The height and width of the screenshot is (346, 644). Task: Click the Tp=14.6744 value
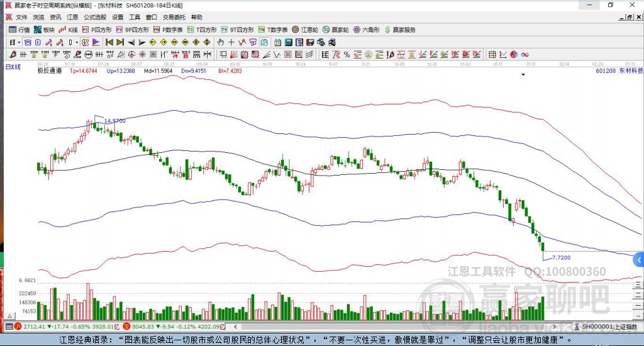click(x=84, y=70)
